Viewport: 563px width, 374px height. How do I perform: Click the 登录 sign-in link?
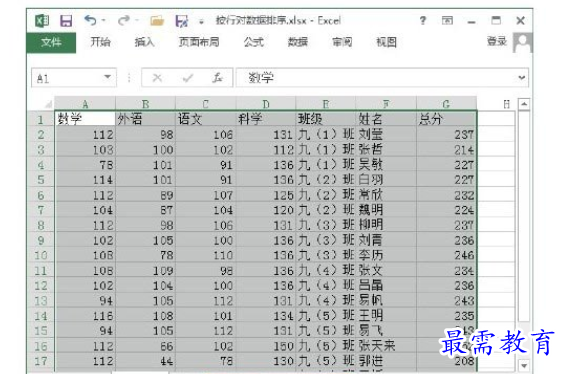click(497, 41)
